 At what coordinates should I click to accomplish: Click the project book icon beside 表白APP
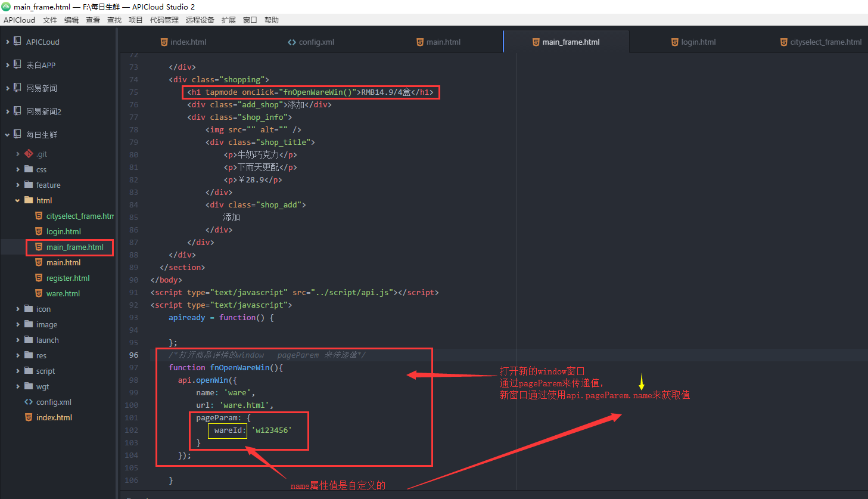click(x=17, y=64)
